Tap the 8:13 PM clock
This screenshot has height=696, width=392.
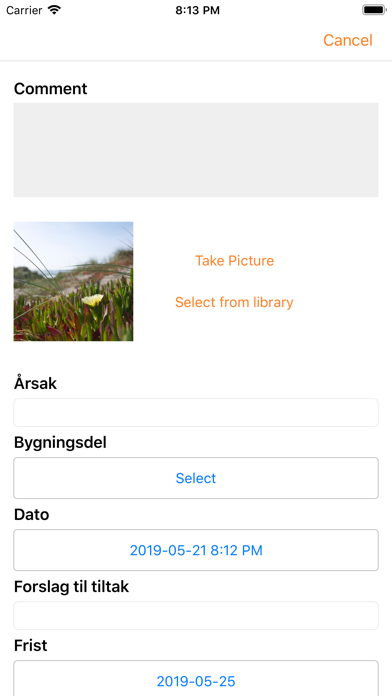pos(197,10)
